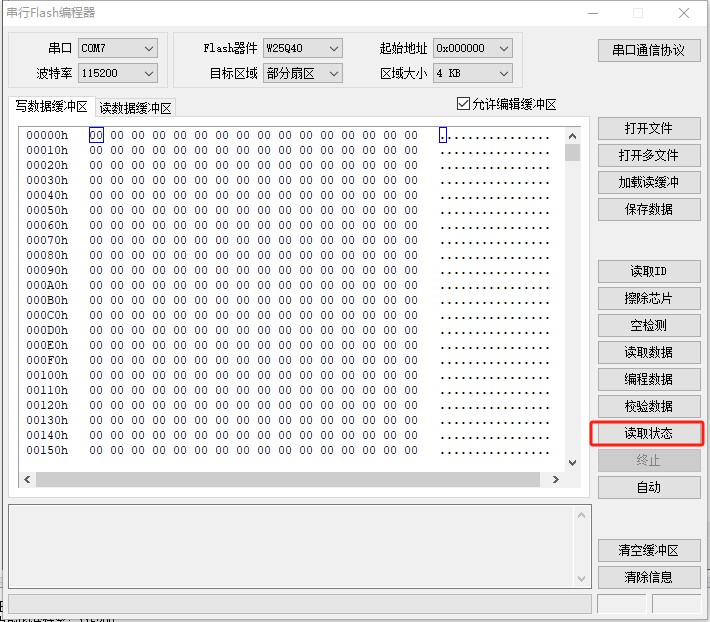Click the 加载读缓冲 button
The width and height of the screenshot is (710, 622).
648,182
